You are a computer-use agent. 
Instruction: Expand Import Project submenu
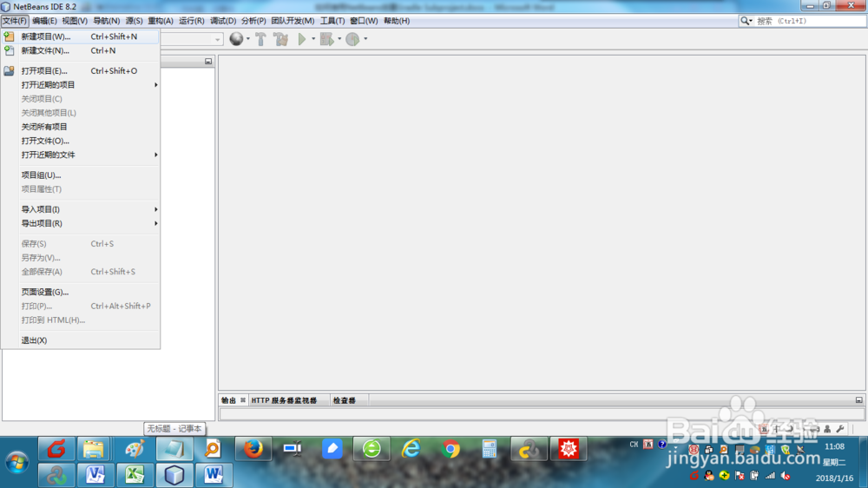pos(81,209)
